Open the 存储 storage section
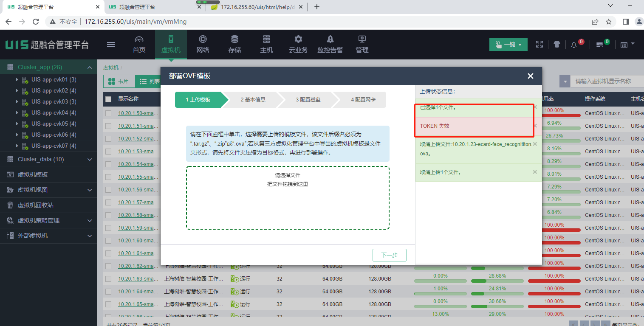 coord(234,44)
